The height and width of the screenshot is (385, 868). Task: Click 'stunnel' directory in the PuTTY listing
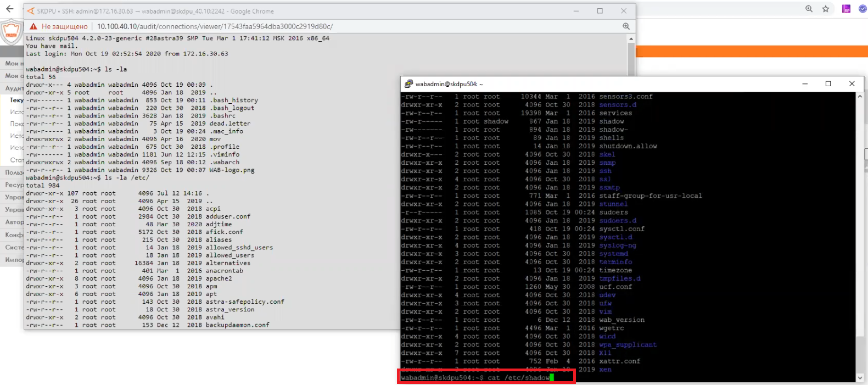(x=613, y=204)
